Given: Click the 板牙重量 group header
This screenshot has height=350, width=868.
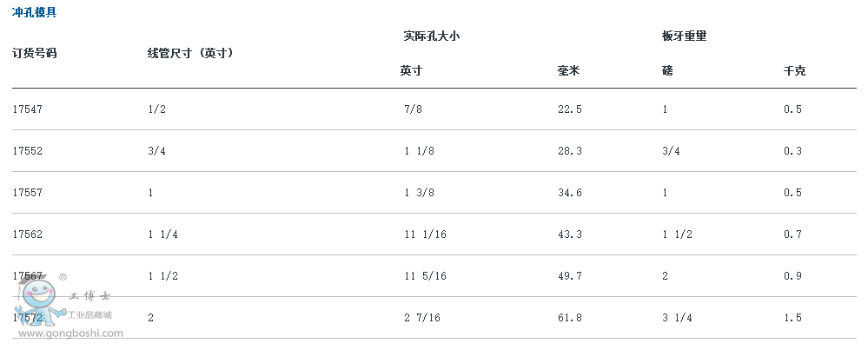Looking at the screenshot, I should click(x=684, y=36).
